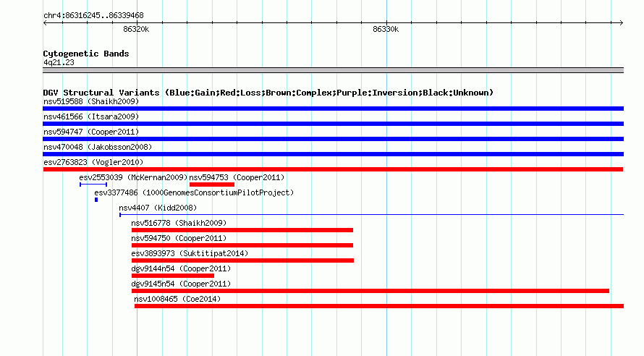
Task: Select the short red bar under dgv9144n54
Action: click(x=173, y=276)
